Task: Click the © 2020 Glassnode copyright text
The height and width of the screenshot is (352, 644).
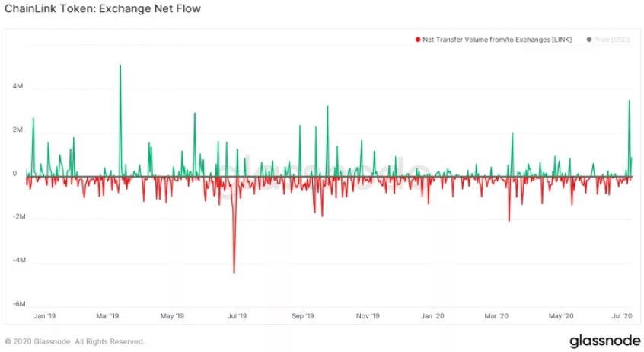Action: [x=75, y=341]
